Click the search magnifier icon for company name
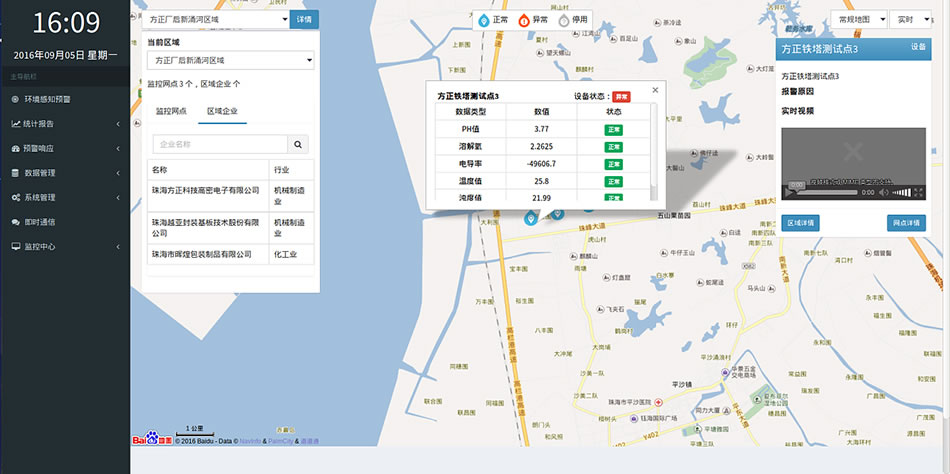Viewport: 950px width, 474px height. pyautogui.click(x=299, y=144)
